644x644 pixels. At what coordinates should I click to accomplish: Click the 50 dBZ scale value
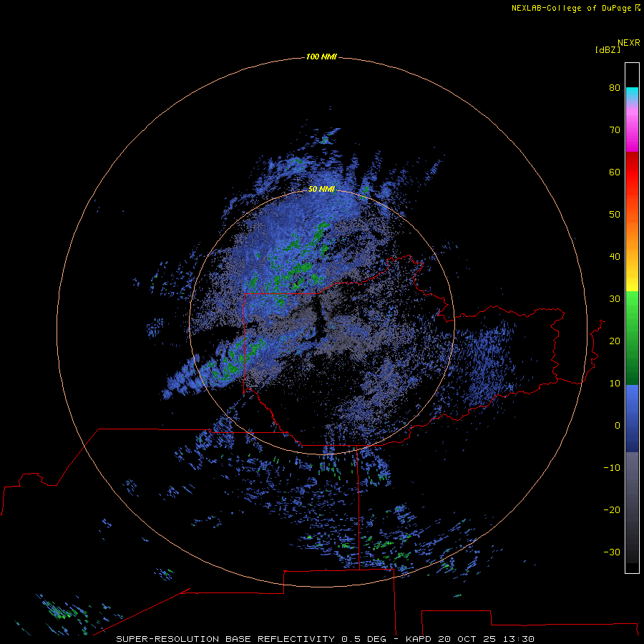tap(615, 215)
